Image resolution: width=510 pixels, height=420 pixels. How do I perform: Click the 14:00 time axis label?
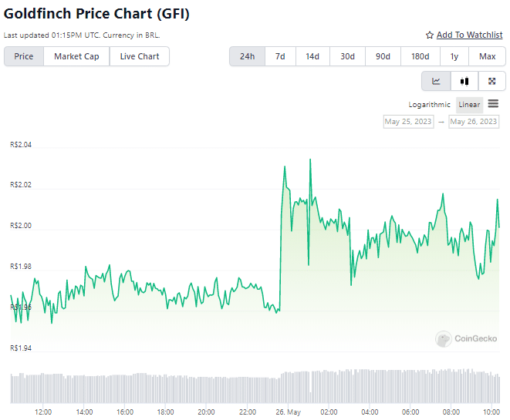pyautogui.click(x=84, y=412)
